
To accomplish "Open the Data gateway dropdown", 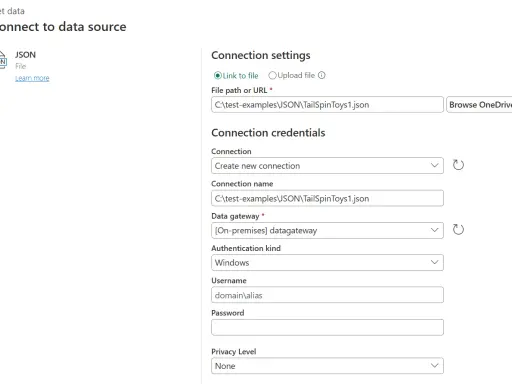I will [x=327, y=230].
